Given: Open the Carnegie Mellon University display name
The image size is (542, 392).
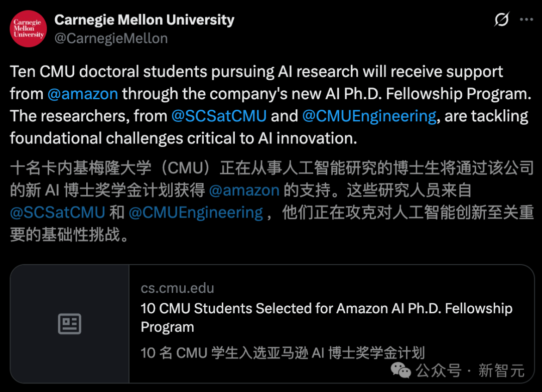Looking at the screenshot, I should pos(144,20).
